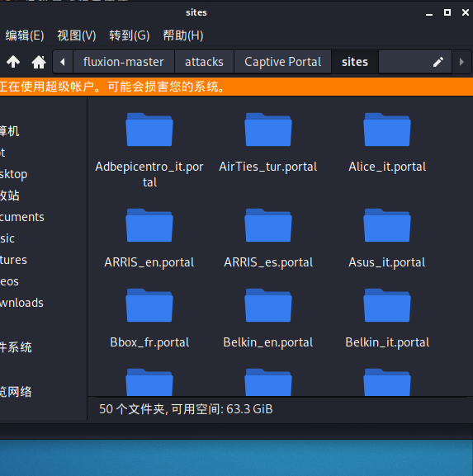Navigate to fluxion-master in path bar

pyautogui.click(x=124, y=62)
